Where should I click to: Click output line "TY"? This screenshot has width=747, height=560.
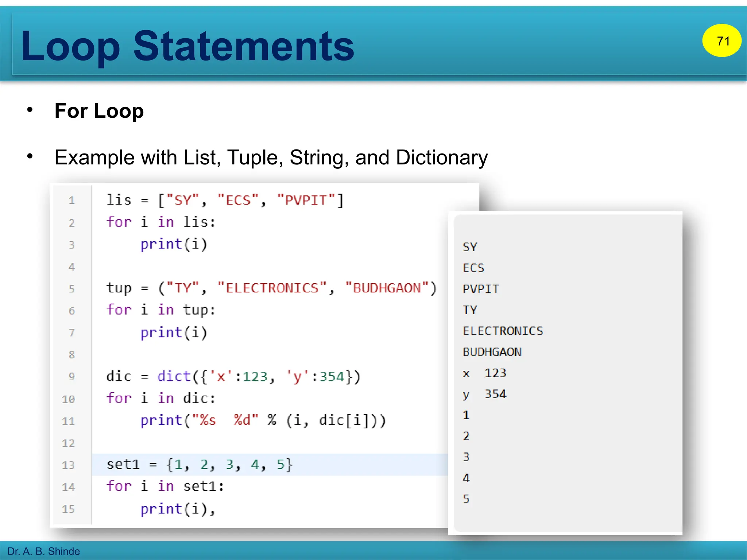pos(470,310)
